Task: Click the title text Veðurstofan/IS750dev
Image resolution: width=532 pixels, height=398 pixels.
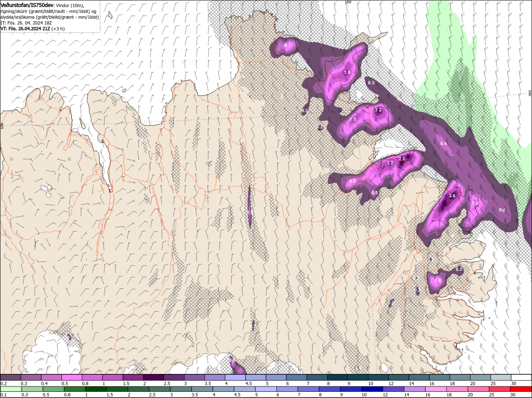Action: pos(27,5)
